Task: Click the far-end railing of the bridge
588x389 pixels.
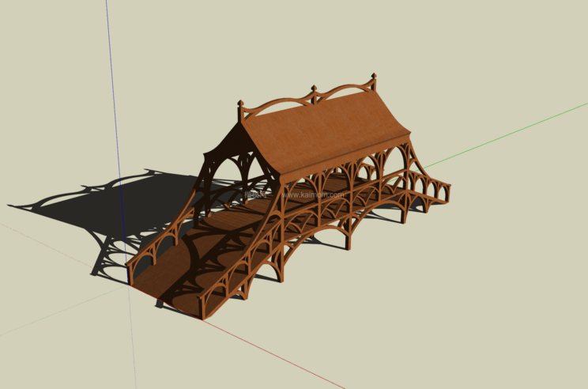Action: tap(431, 187)
